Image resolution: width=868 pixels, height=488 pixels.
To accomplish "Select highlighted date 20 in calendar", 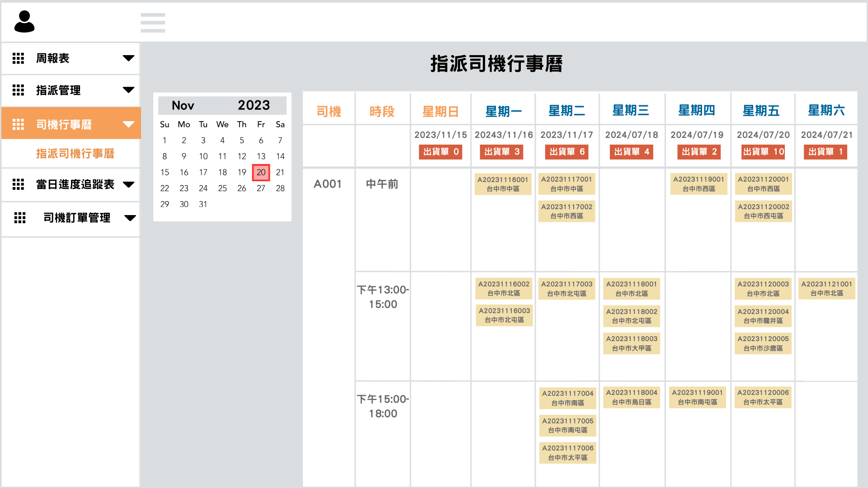I will point(261,172).
